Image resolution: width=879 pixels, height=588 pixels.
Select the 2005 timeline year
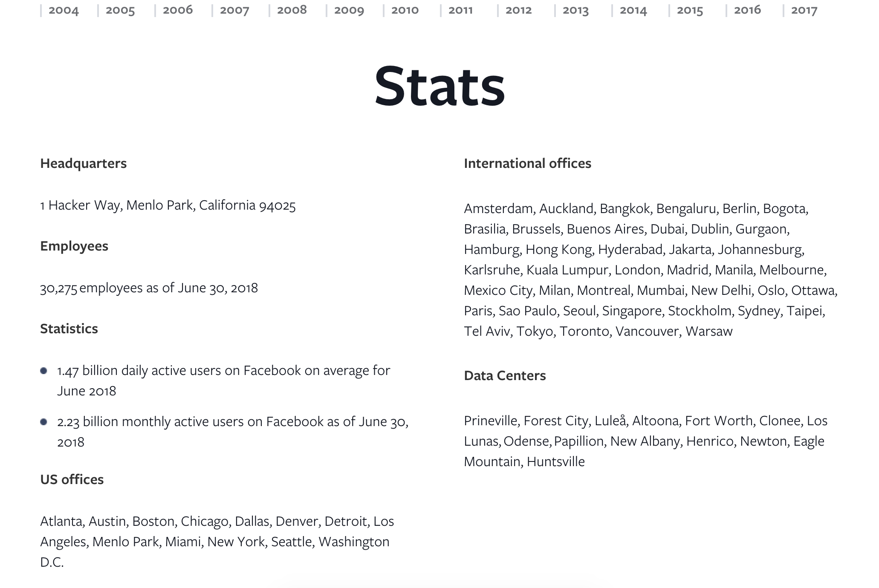[x=120, y=10]
